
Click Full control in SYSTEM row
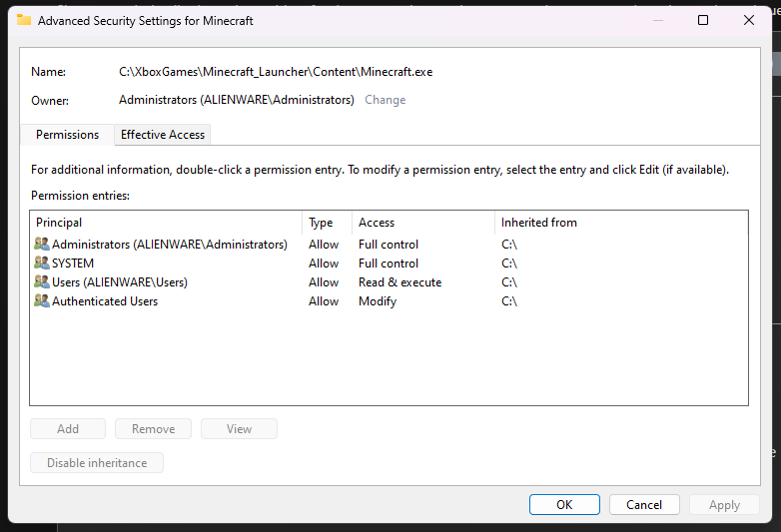(x=389, y=264)
